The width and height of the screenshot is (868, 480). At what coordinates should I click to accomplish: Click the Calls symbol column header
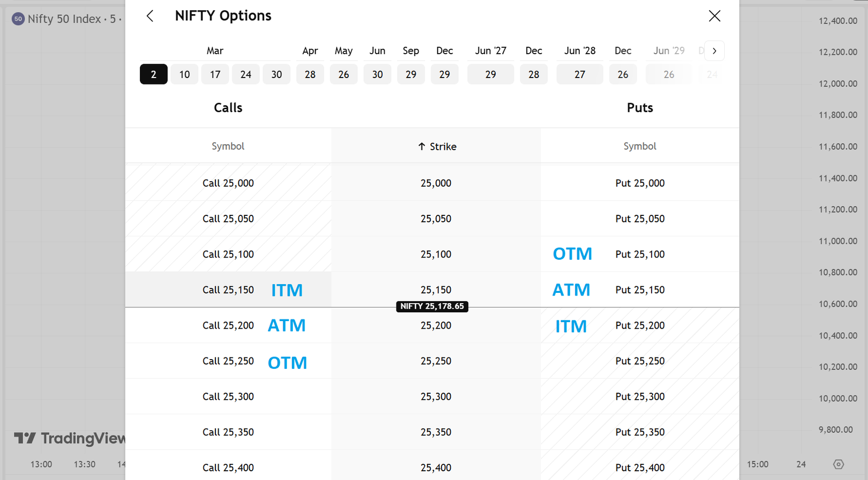click(228, 146)
